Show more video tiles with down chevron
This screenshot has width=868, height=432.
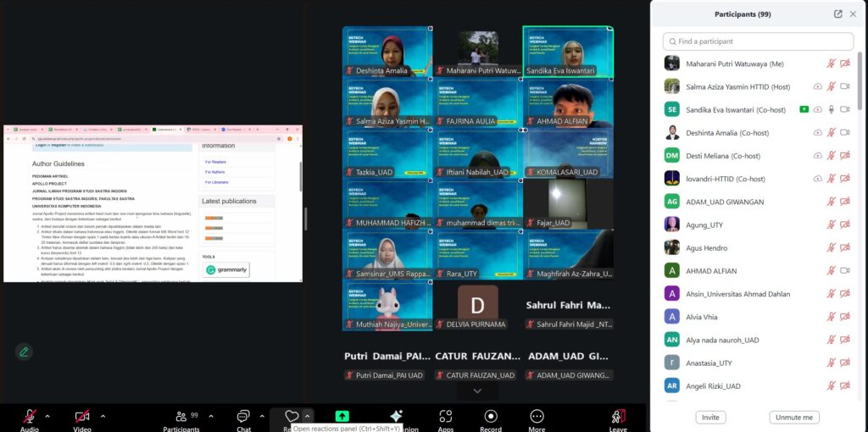(x=477, y=390)
